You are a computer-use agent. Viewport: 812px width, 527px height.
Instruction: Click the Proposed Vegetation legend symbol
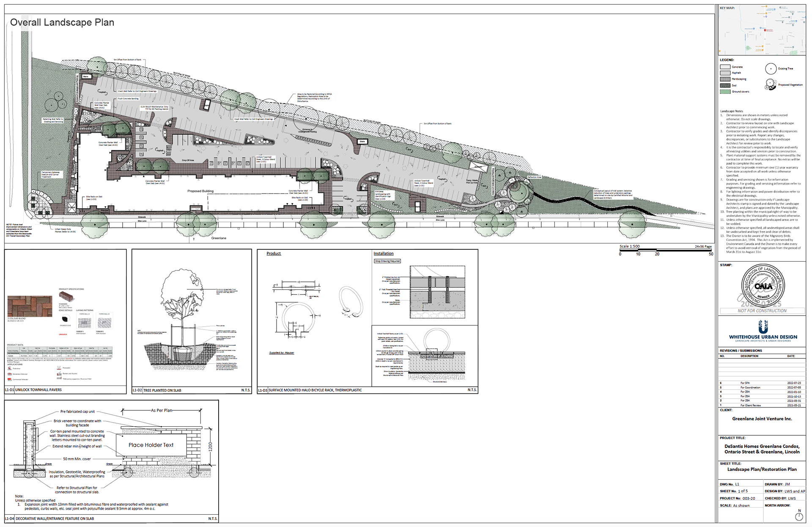[770, 85]
